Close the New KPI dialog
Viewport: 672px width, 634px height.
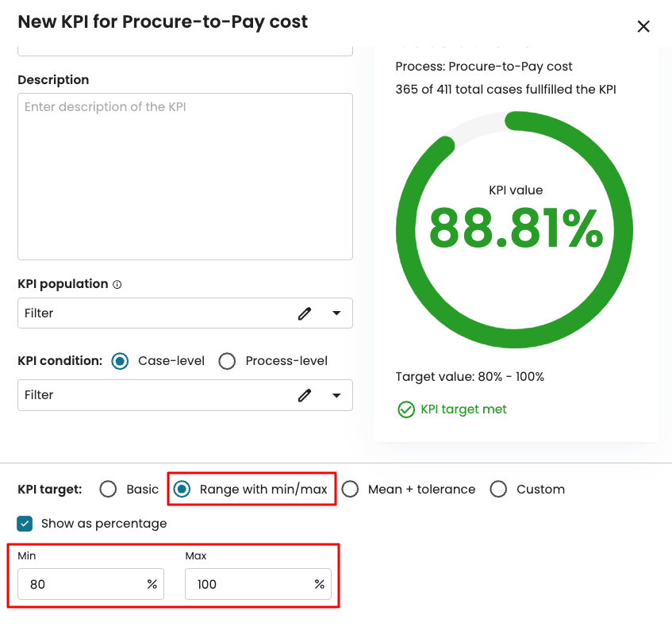coord(643,26)
